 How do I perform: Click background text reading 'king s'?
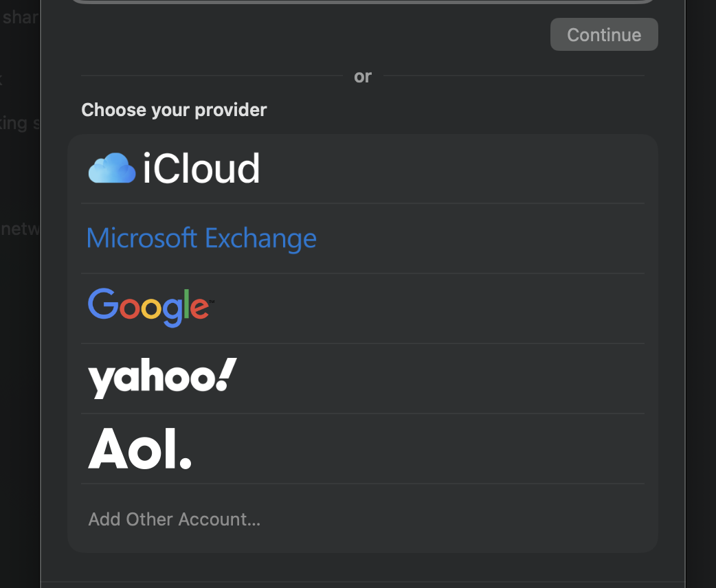click(x=20, y=124)
